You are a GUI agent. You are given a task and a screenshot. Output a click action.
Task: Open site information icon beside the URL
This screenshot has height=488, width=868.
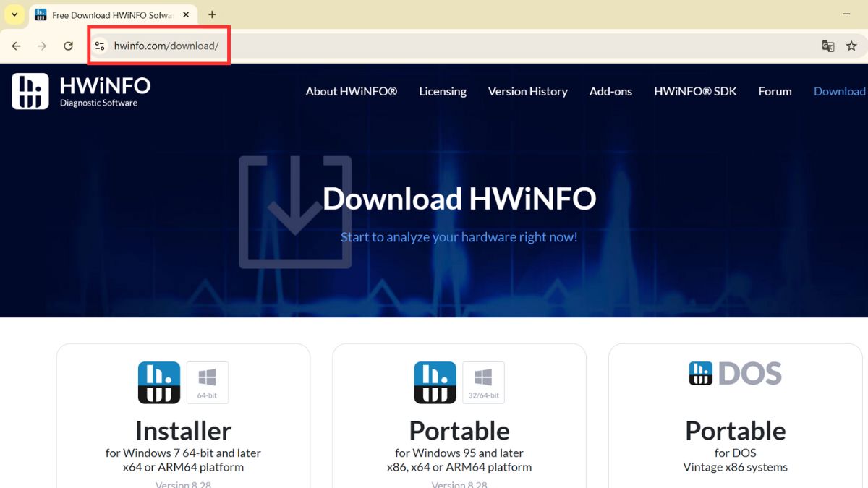100,46
